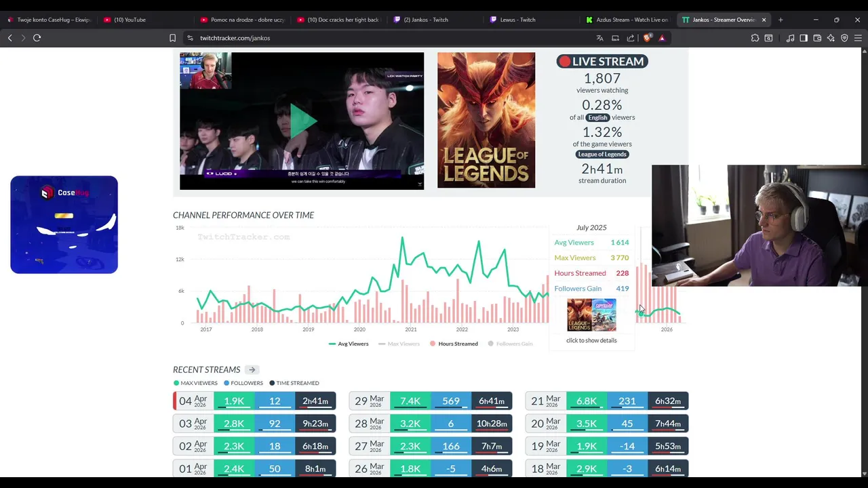Click the CaseHug advertisement banner
This screenshot has width=868, height=488.
tap(64, 225)
